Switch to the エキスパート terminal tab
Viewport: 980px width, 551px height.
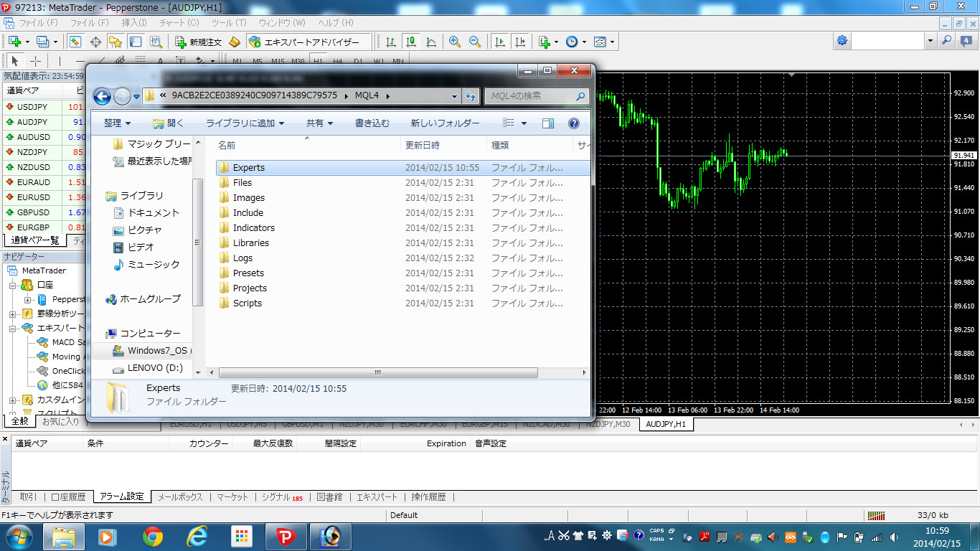(x=377, y=496)
